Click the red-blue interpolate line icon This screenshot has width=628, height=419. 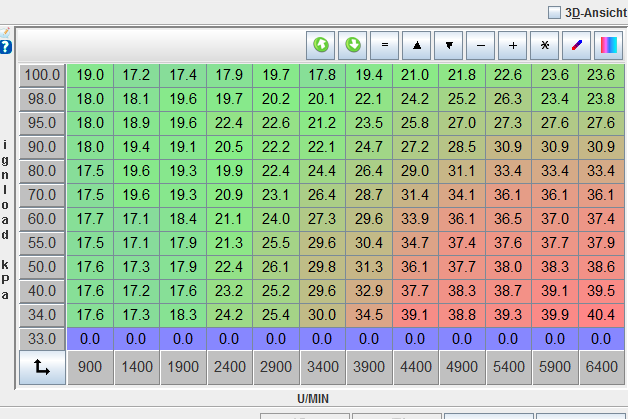[577, 45]
